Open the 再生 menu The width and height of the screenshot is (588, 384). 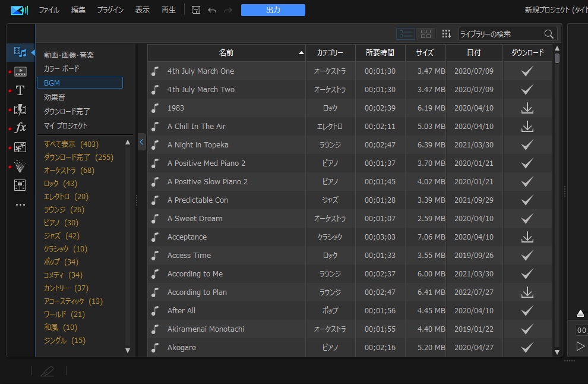[x=168, y=10]
